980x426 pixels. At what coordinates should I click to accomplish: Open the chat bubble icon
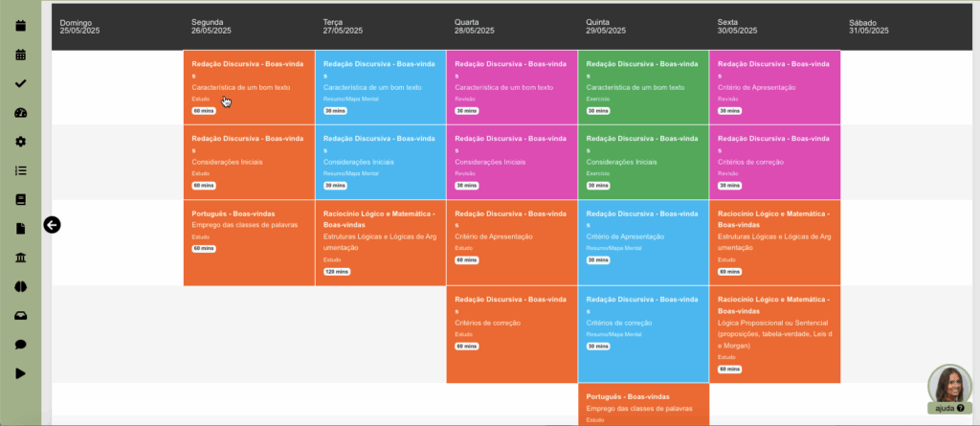(x=20, y=345)
